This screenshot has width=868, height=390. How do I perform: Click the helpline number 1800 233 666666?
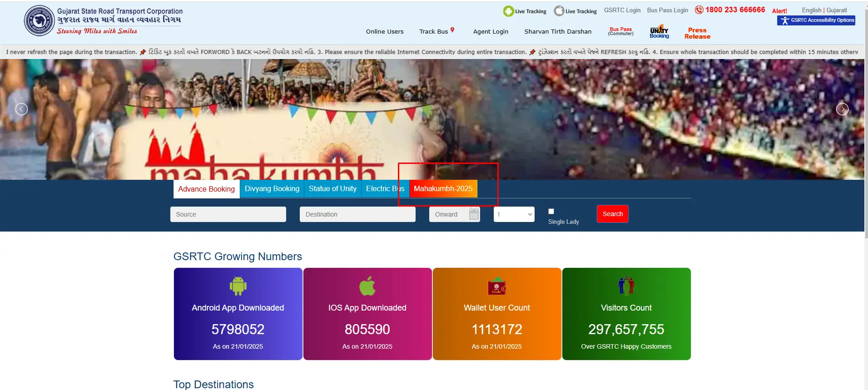pyautogui.click(x=735, y=10)
